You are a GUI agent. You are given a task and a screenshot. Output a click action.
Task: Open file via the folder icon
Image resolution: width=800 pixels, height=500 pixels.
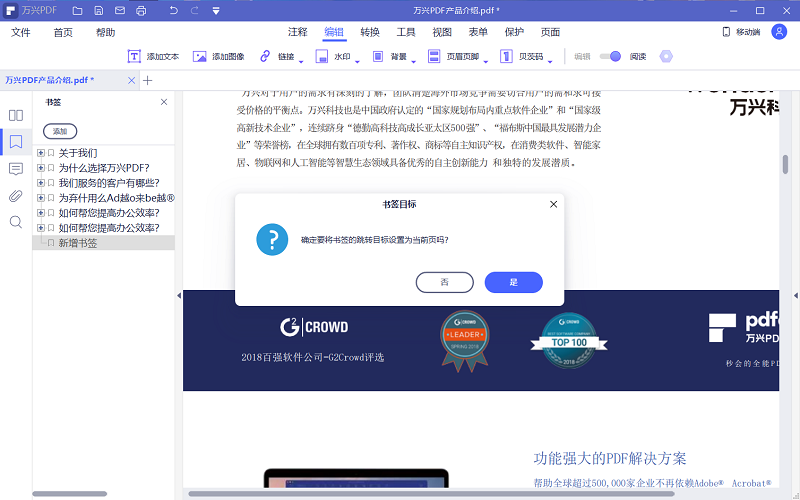coord(78,10)
